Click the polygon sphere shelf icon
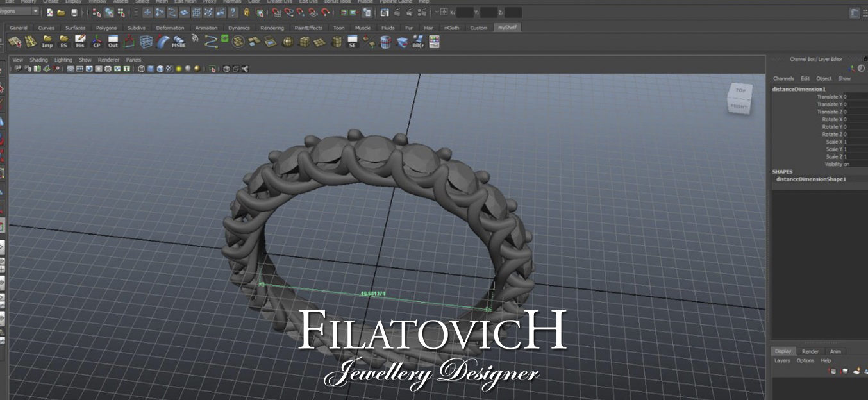 [x=288, y=42]
